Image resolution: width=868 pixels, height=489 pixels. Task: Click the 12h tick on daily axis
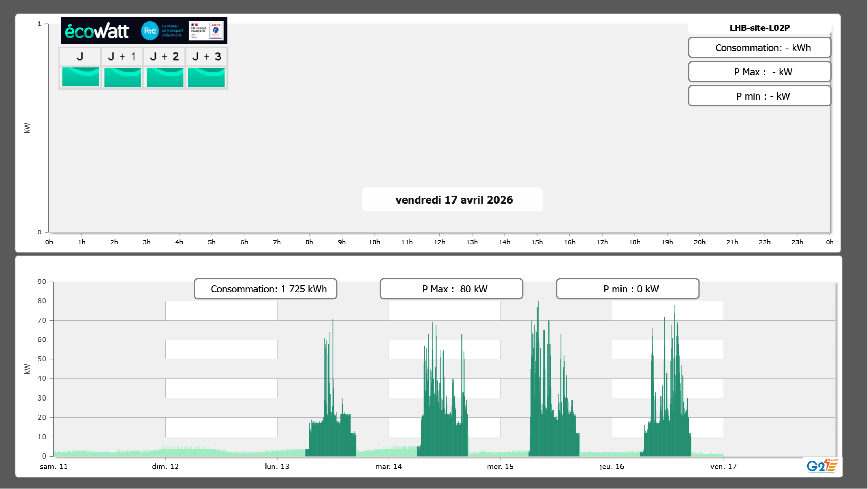439,242
